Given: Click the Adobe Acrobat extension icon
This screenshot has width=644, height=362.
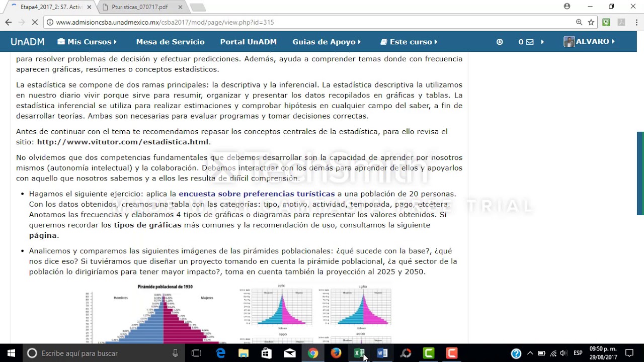Looking at the screenshot, I should 621,22.
